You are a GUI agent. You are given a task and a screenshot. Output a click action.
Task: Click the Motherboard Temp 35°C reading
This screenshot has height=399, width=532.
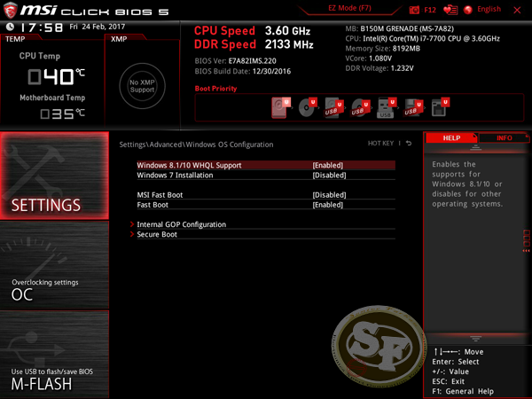pos(62,113)
